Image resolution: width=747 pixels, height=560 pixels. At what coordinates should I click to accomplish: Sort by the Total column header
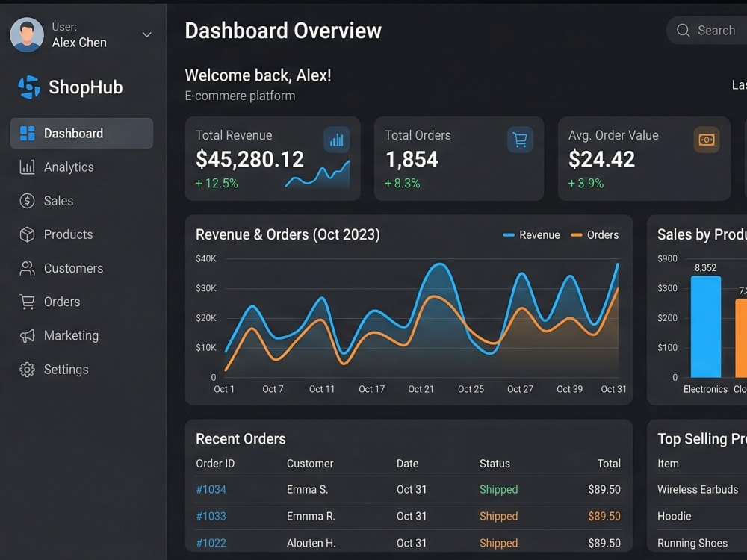(609, 464)
